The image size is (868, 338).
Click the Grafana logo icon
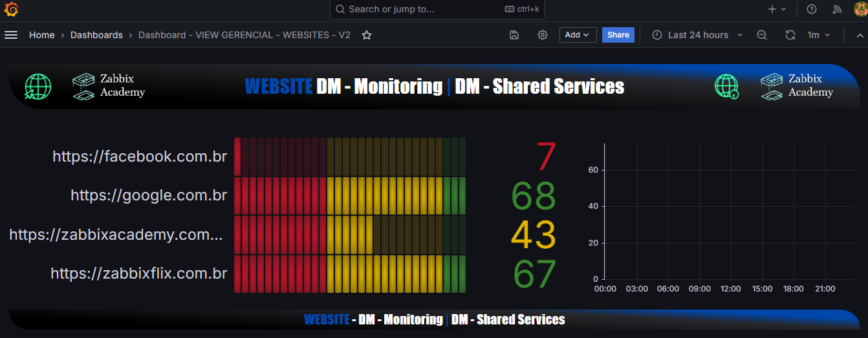point(11,9)
